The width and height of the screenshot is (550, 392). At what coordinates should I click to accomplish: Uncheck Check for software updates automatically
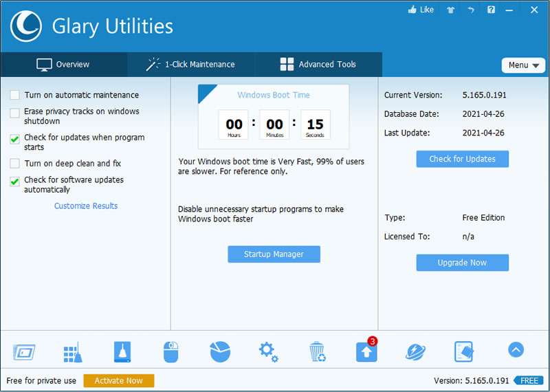14,182
